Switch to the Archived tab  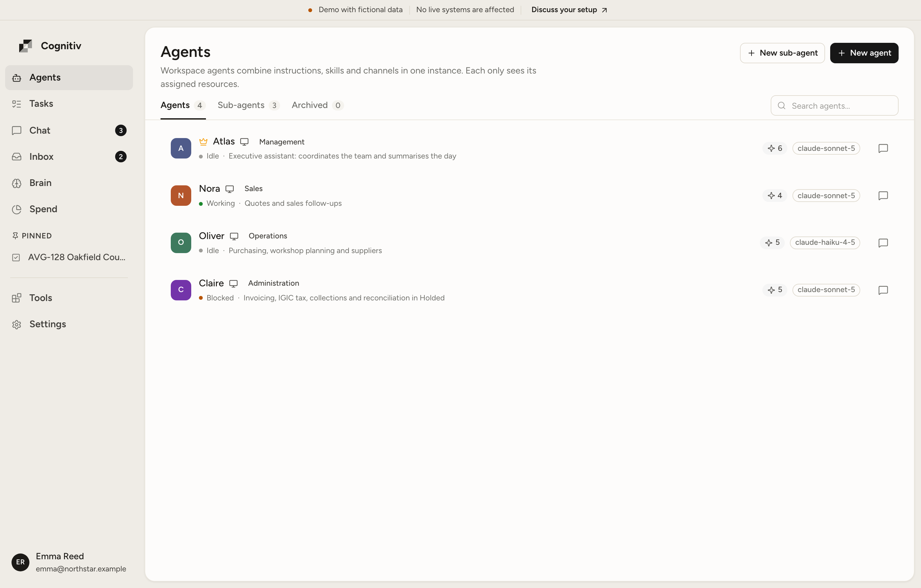(x=318, y=105)
